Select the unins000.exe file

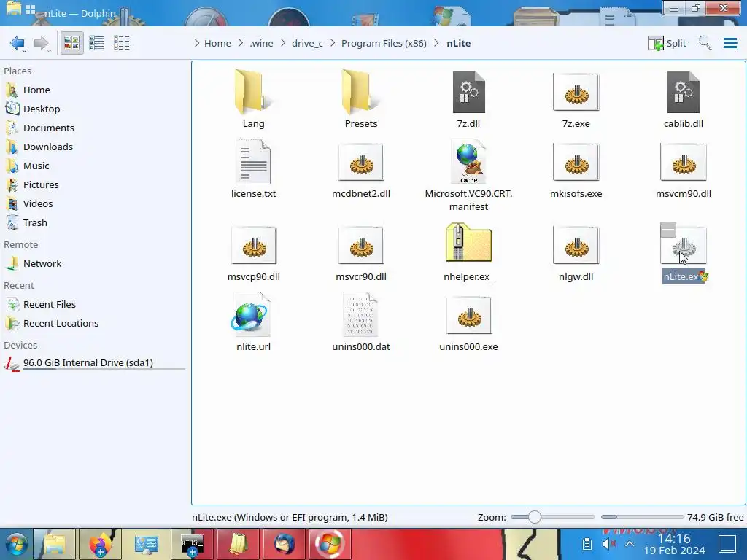pyautogui.click(x=469, y=322)
